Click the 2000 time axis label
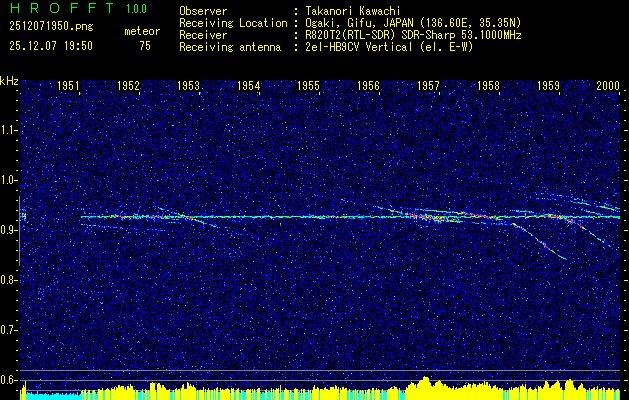The width and height of the screenshot is (629, 400). (608, 86)
